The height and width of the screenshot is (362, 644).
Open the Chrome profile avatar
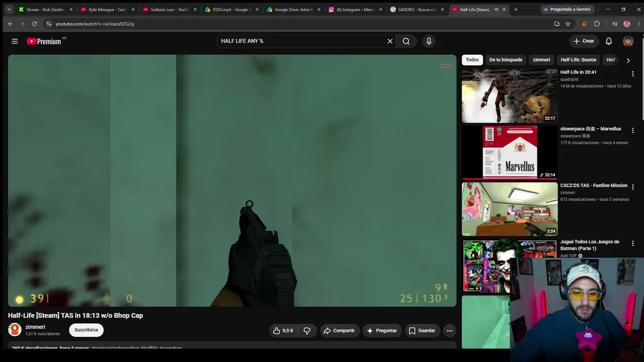627,24
